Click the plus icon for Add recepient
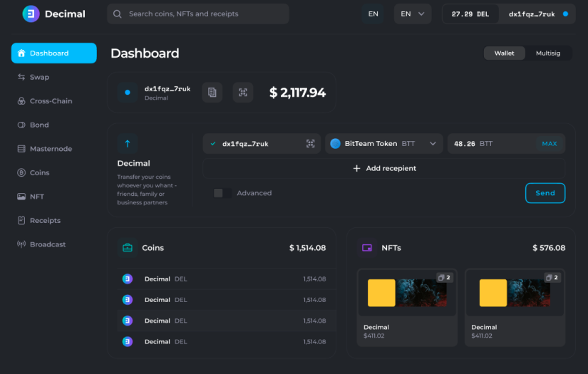 pyautogui.click(x=356, y=168)
